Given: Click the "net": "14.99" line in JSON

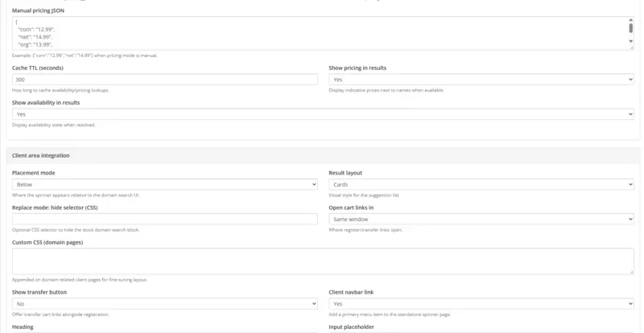Looking at the screenshot, I should (35, 37).
